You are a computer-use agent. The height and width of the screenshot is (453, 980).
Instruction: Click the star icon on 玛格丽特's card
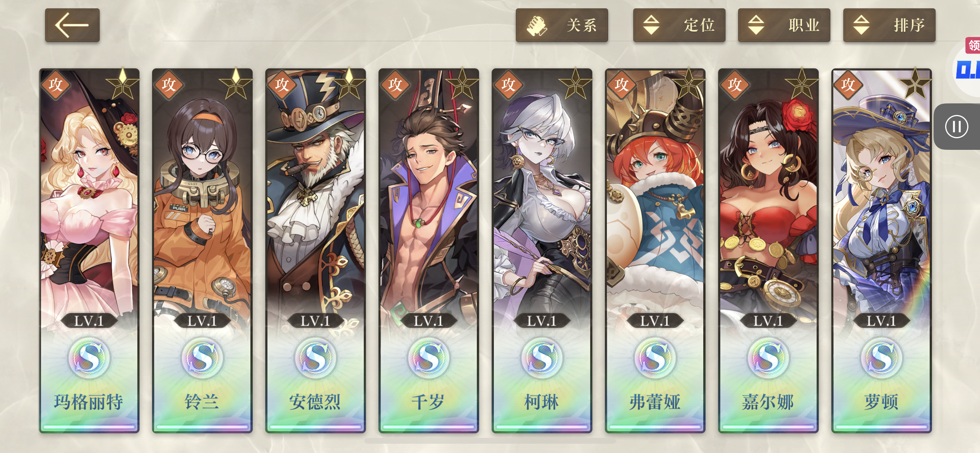point(122,84)
